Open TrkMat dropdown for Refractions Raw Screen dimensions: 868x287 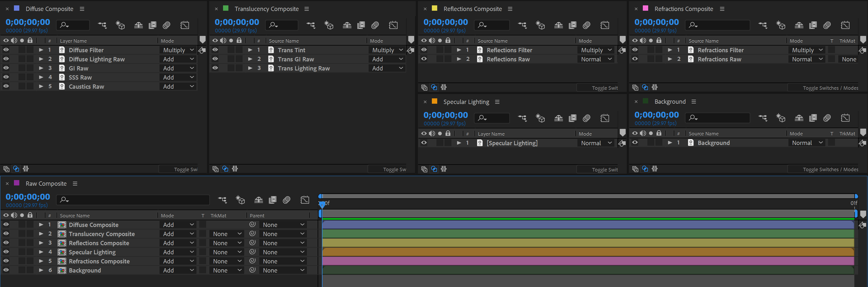coord(848,59)
